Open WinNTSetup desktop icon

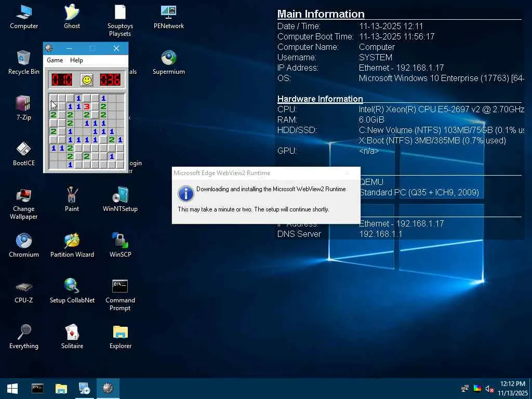[x=120, y=199]
